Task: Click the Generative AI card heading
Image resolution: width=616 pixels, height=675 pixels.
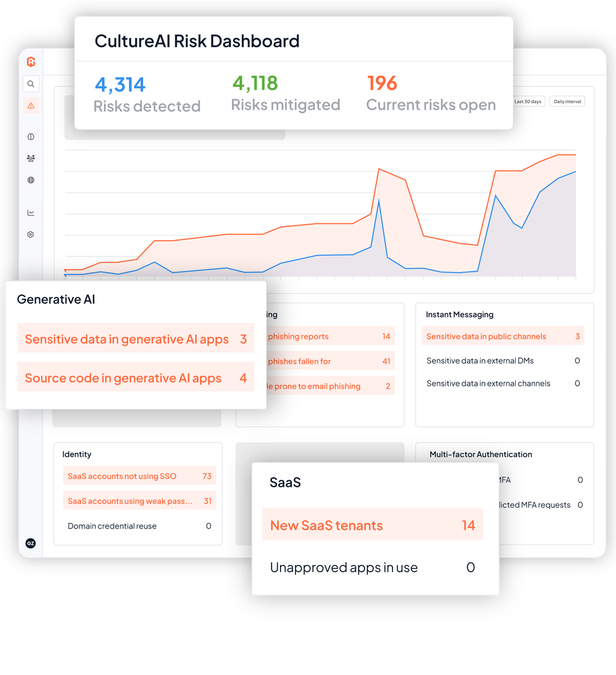Action: pos(56,299)
